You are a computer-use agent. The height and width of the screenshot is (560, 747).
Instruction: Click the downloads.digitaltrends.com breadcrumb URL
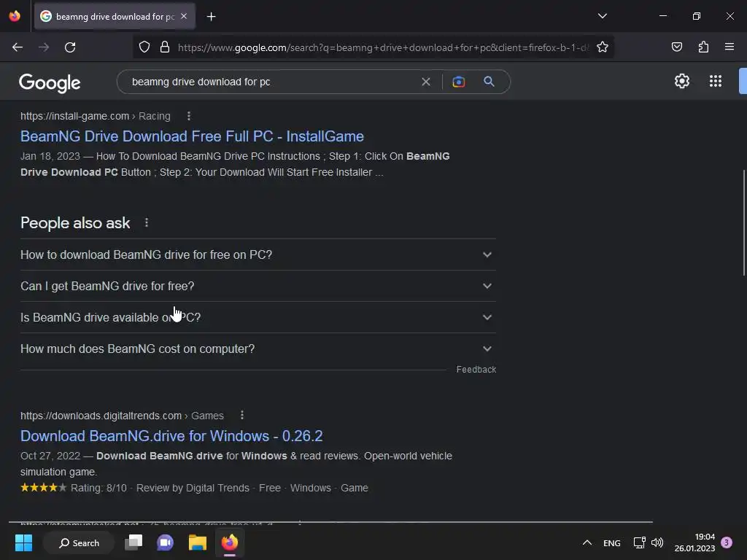coord(122,416)
